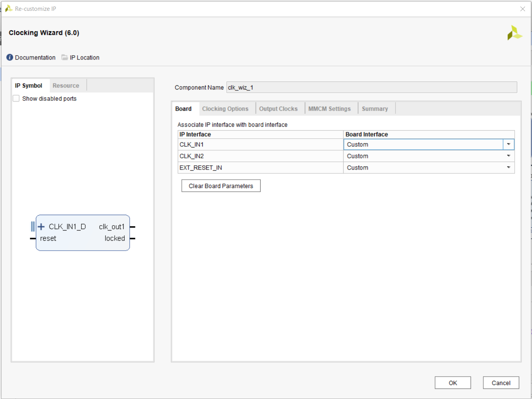Screen dimensions: 532x399
Task: Click the Xilinx logo in the top right
Action: coord(515,32)
